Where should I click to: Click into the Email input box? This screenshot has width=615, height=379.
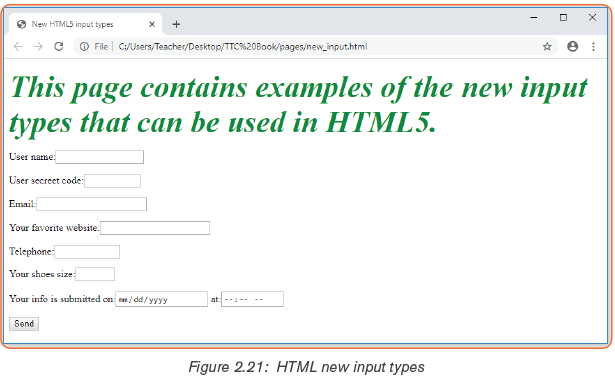pos(92,204)
